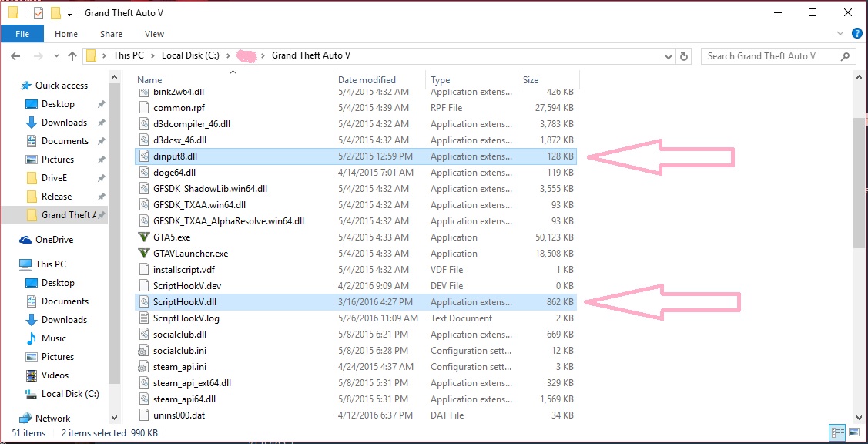Select This PC in navigation pane
Viewport: 868px width, 444px height.
point(50,264)
